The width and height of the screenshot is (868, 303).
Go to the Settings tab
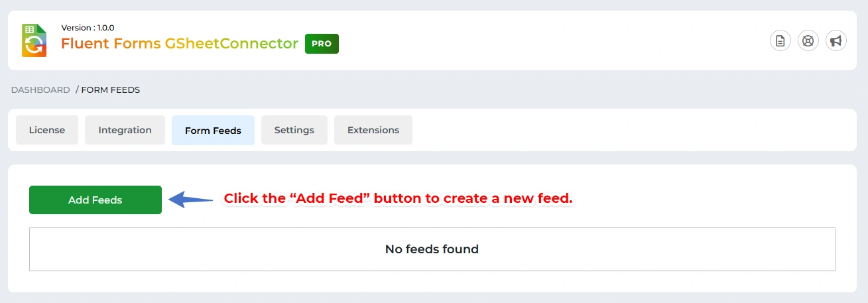click(294, 130)
